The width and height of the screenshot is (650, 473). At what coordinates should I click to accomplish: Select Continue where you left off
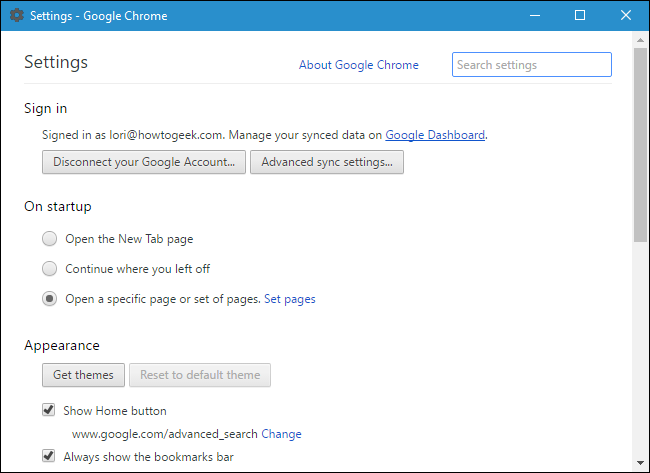(50, 269)
